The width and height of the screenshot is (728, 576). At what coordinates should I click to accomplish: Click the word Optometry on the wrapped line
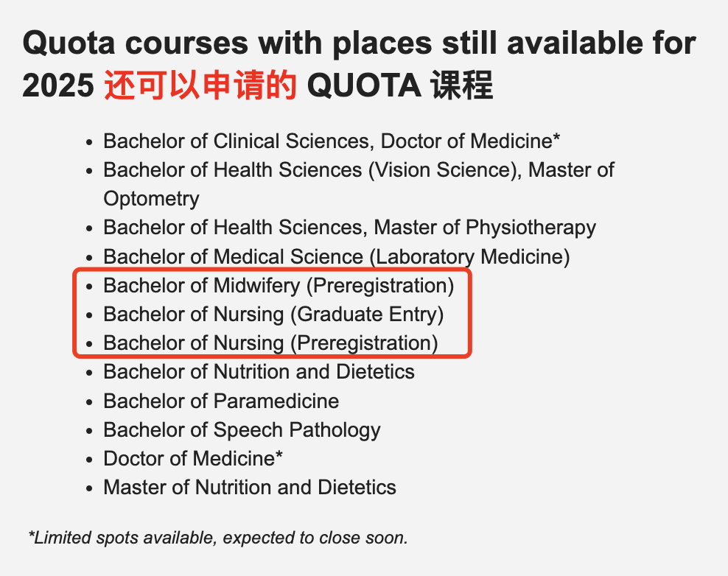pyautogui.click(x=151, y=199)
